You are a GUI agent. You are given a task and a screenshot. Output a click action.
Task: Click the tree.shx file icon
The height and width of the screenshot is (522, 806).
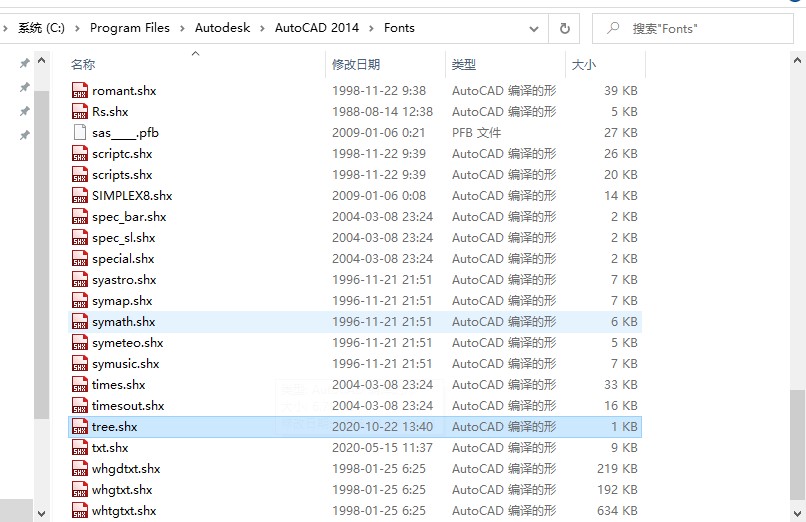pyautogui.click(x=80, y=427)
